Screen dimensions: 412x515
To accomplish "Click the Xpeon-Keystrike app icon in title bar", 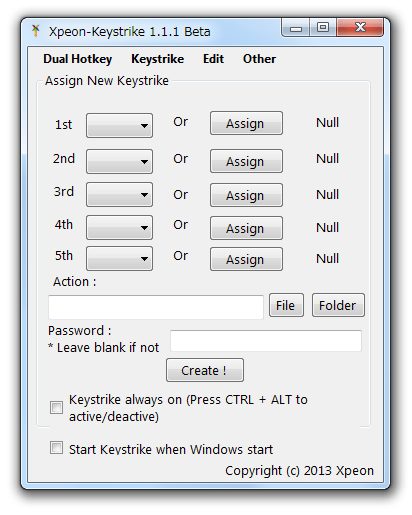I will (x=36, y=31).
